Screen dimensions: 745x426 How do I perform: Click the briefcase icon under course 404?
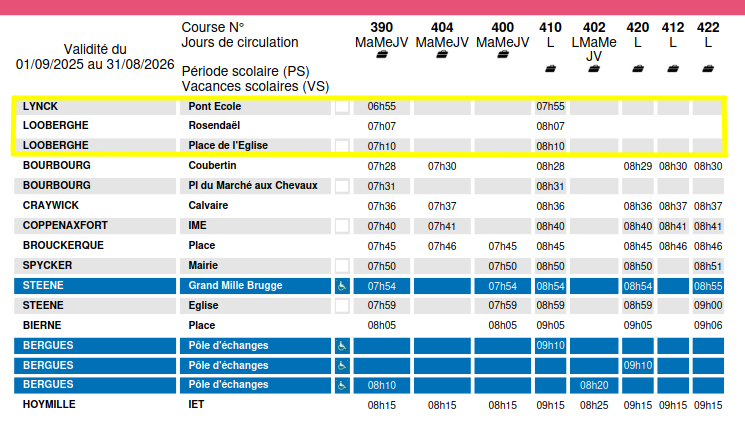(442, 55)
